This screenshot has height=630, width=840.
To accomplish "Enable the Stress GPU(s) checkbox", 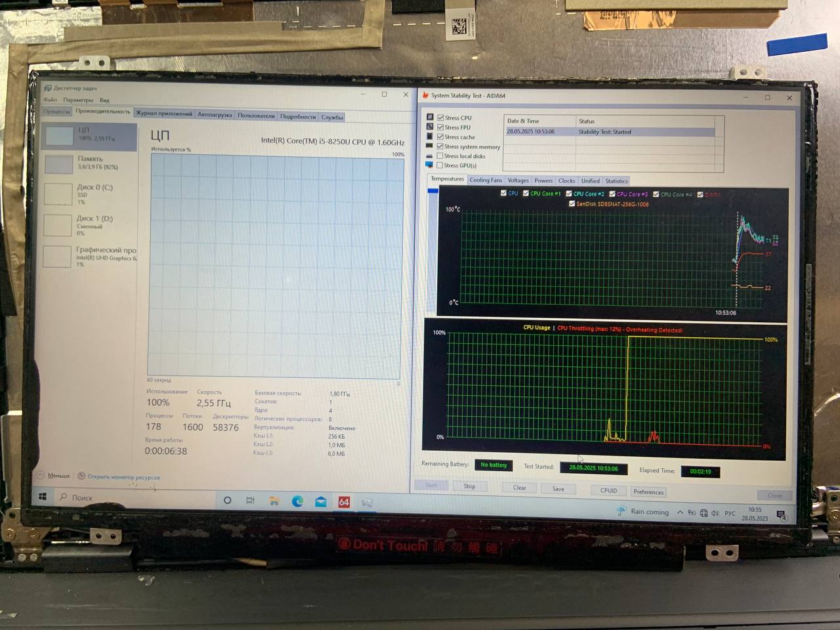I will pos(440,165).
